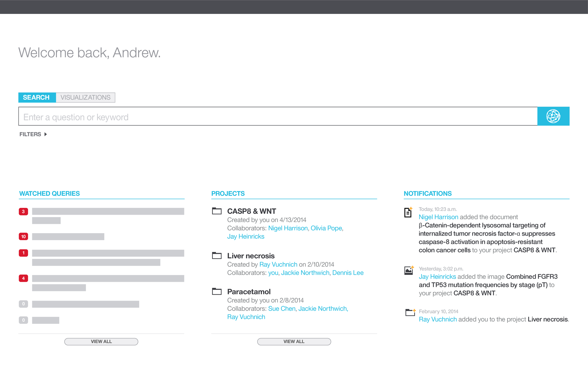Click the red badge showing 10
Viewport: 588px width, 368px height.
coord(23,236)
